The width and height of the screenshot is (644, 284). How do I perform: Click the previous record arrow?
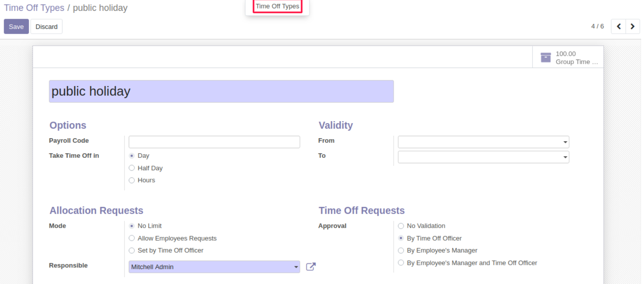619,27
